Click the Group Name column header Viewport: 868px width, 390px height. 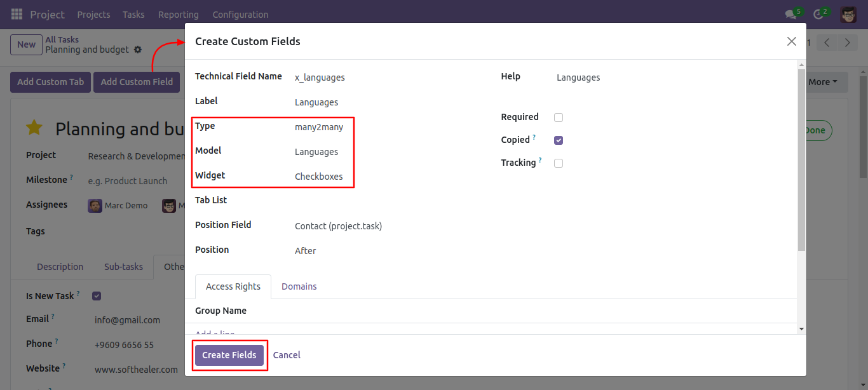click(x=220, y=311)
